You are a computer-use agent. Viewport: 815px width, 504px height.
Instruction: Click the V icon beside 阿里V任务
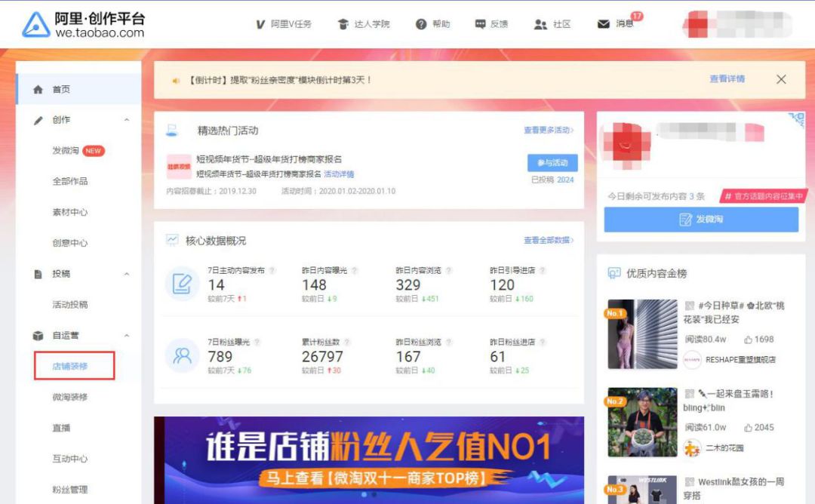point(260,24)
